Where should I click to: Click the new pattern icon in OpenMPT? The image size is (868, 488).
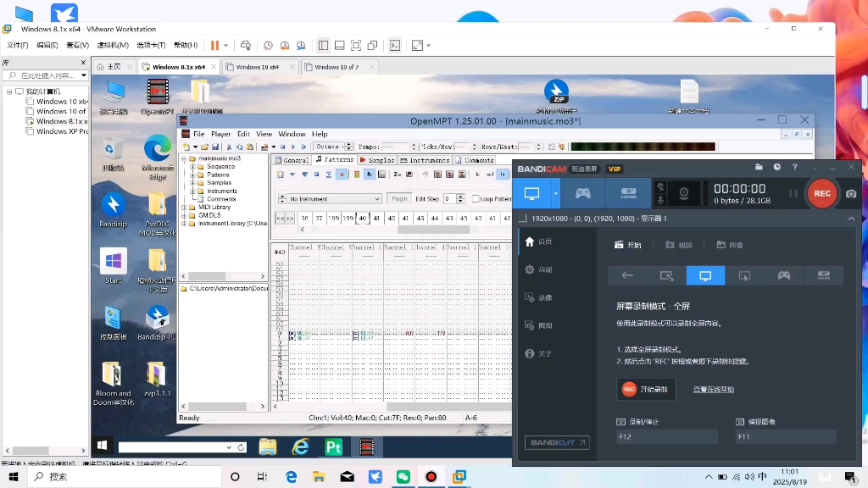pyautogui.click(x=281, y=175)
